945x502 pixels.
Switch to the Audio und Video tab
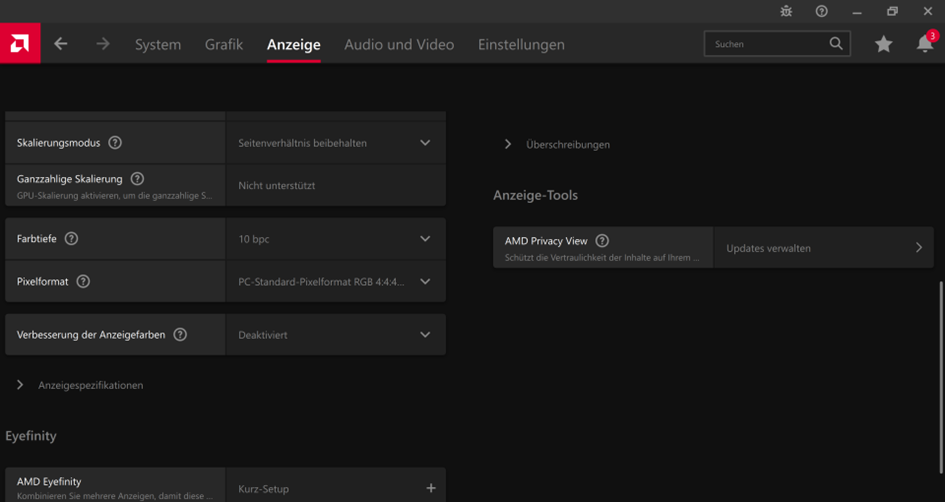pyautogui.click(x=399, y=44)
